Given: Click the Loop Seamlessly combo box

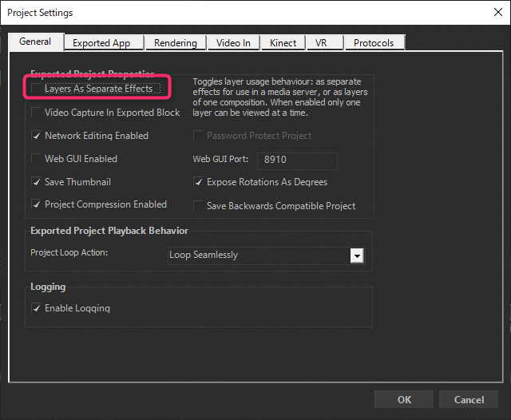Looking at the screenshot, I should click(266, 256).
